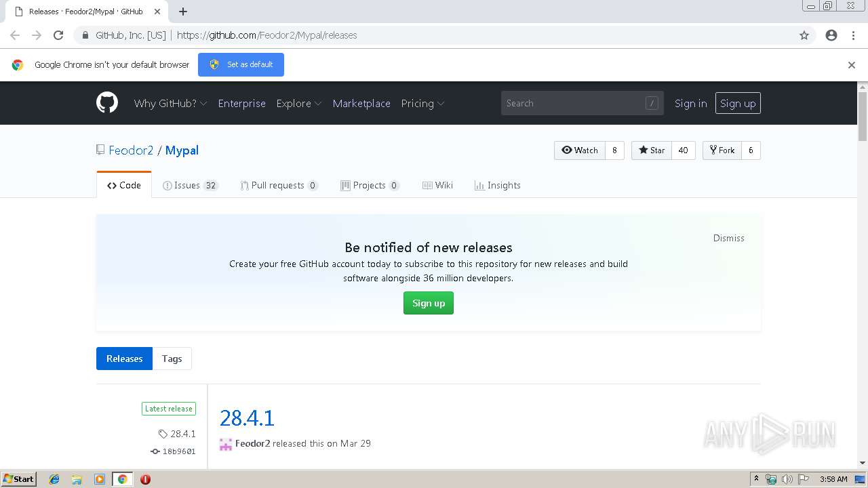Screen dimensions: 868x488
Task: Set Chrome as default browser
Action: 241,64
